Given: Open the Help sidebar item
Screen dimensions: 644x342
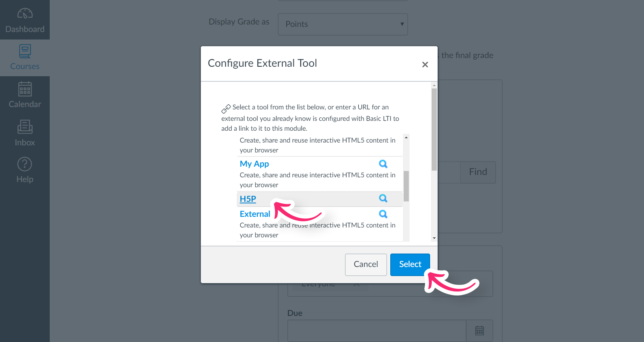Looking at the screenshot, I should click(x=25, y=170).
